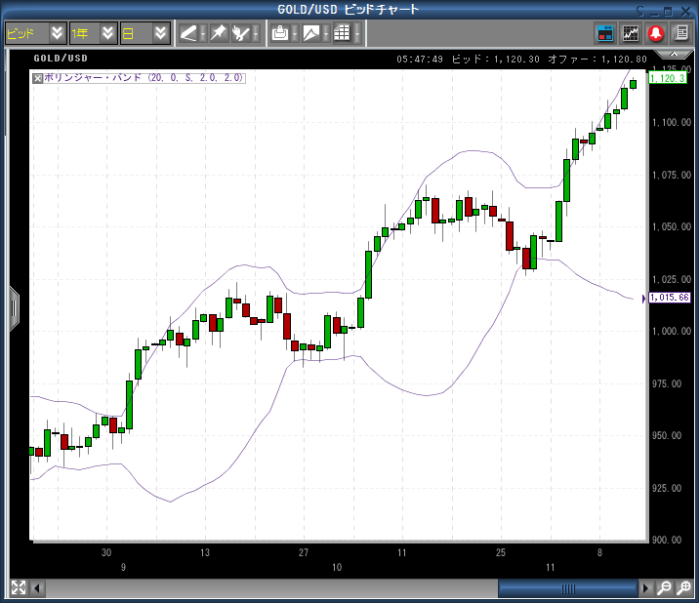The width and height of the screenshot is (700, 603).
Task: Open the document list icon at far right
Action: 679,33
